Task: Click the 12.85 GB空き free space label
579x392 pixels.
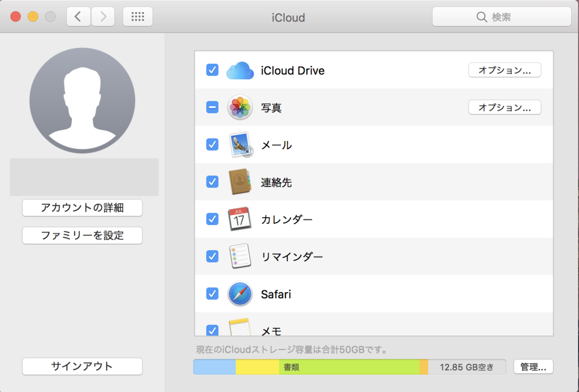Action: point(466,367)
